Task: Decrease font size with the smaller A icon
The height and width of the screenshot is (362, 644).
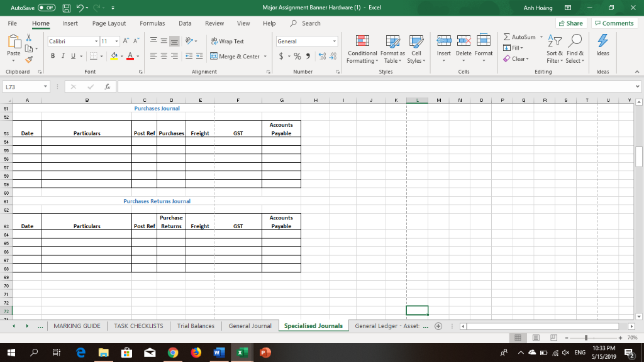Action: (x=136, y=41)
